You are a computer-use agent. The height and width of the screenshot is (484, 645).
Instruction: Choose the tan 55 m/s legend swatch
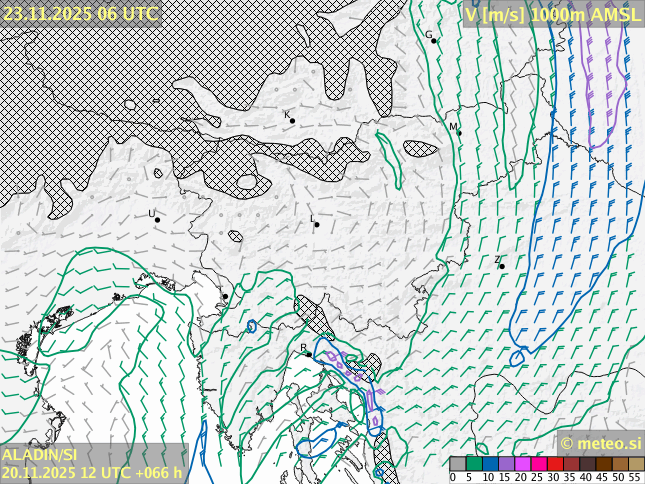coord(636,464)
